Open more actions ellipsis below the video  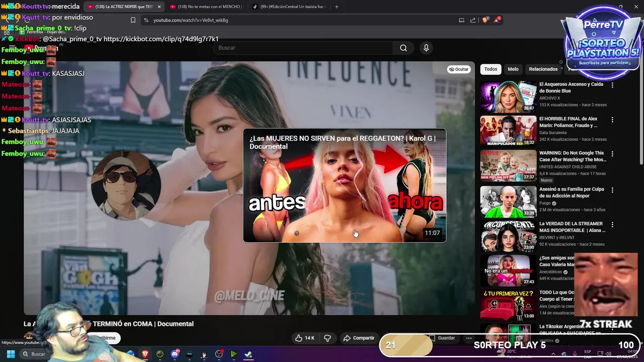(469, 338)
